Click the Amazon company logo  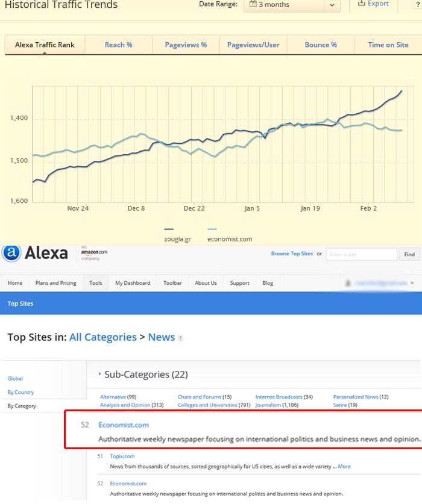(94, 252)
